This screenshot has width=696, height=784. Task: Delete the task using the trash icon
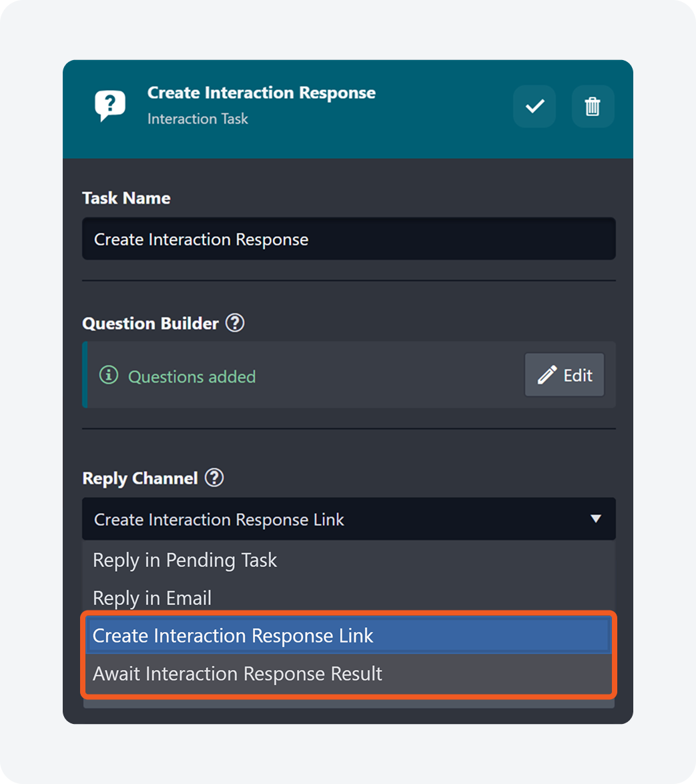pos(593,106)
